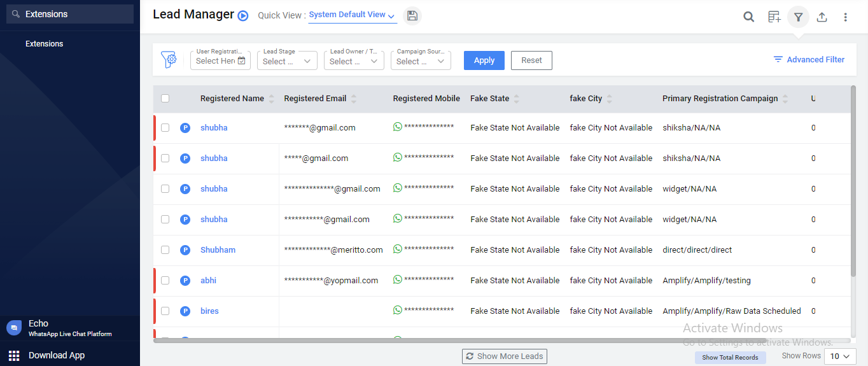Open search using the magnifier icon
Image resolution: width=868 pixels, height=366 pixels.
coord(749,17)
